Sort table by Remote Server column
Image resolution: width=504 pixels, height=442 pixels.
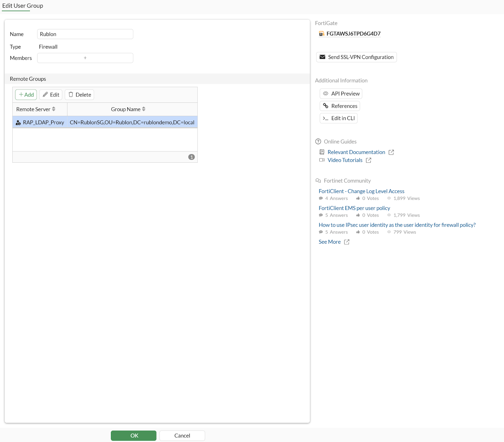tap(54, 109)
